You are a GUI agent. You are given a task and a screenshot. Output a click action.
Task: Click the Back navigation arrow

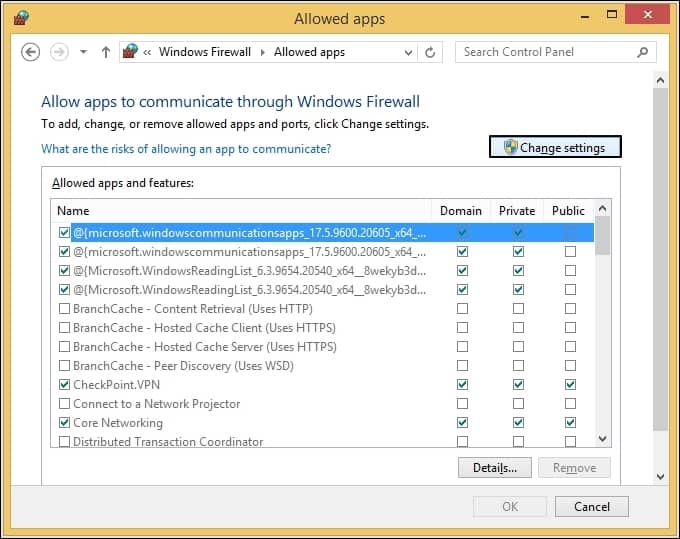pos(30,52)
